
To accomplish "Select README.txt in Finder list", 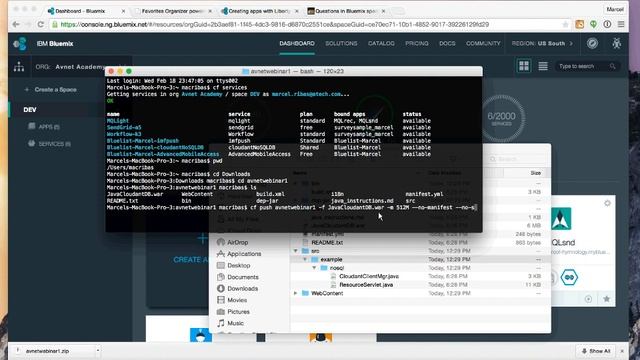I will click(x=327, y=242).
